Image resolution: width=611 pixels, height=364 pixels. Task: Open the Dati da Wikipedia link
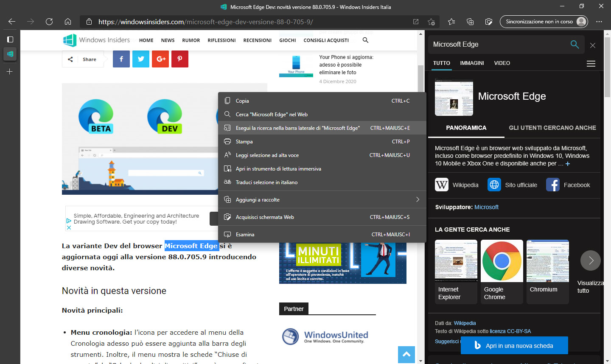coord(465,323)
